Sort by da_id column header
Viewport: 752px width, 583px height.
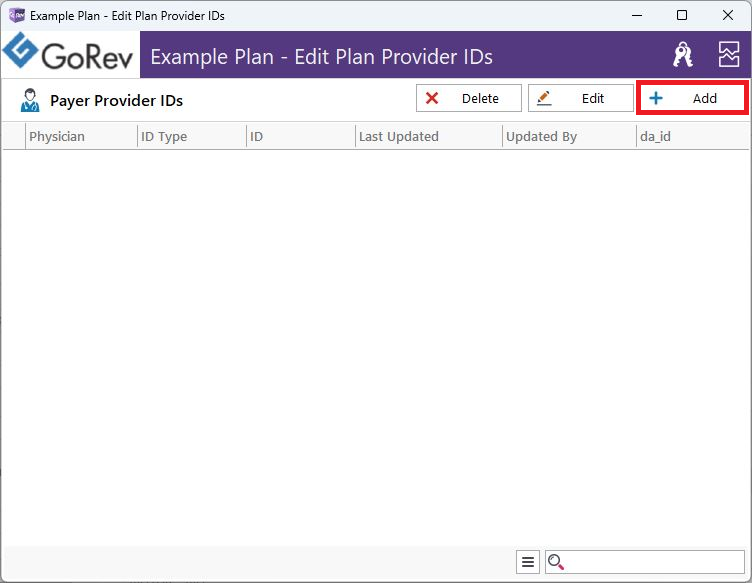tap(692, 137)
